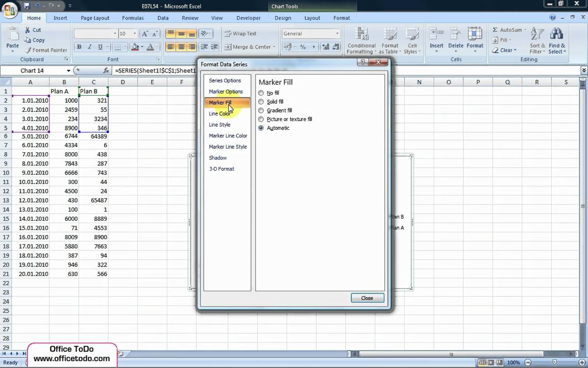588x368 pixels.
Task: Click the Name Box field
Action: [33, 71]
